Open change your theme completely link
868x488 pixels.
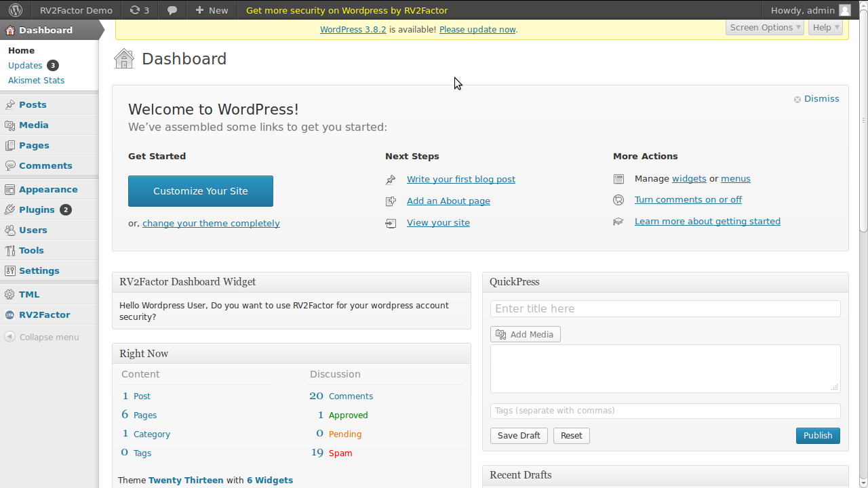click(x=211, y=224)
